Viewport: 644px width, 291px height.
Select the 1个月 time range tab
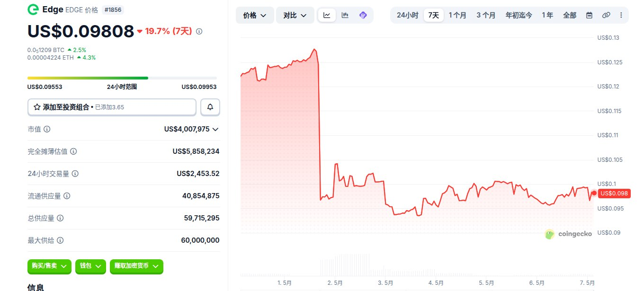coord(457,15)
